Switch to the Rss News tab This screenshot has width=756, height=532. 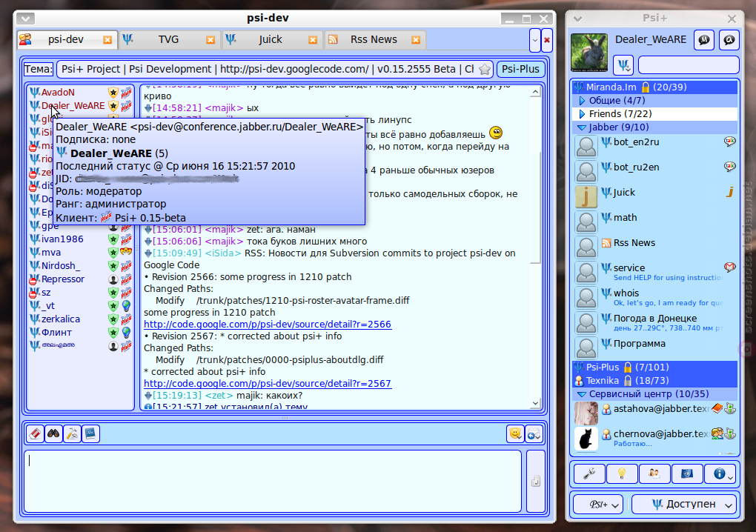point(374,39)
